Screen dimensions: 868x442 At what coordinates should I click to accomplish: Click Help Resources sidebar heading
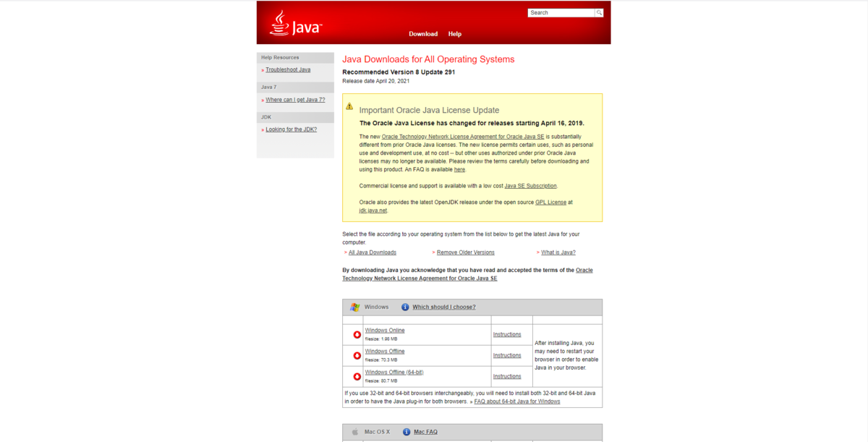click(280, 57)
